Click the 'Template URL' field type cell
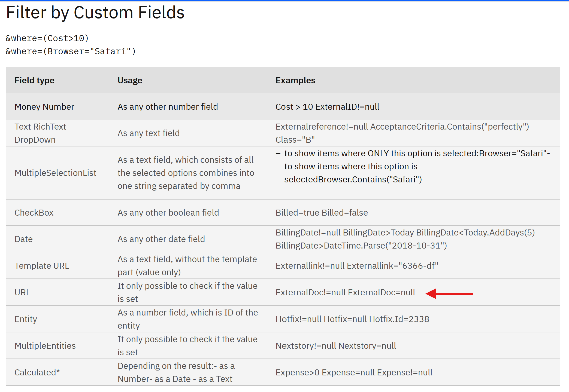Screen dimensions: 569x392 coord(42,266)
